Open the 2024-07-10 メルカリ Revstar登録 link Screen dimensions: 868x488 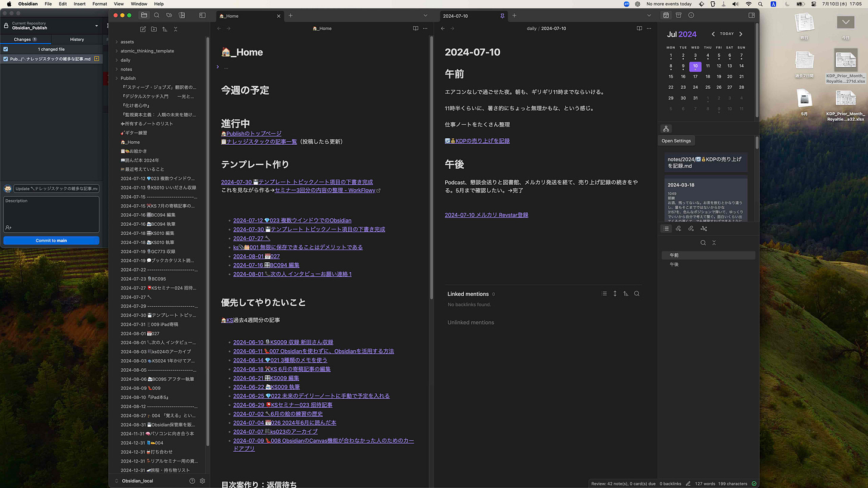point(486,215)
